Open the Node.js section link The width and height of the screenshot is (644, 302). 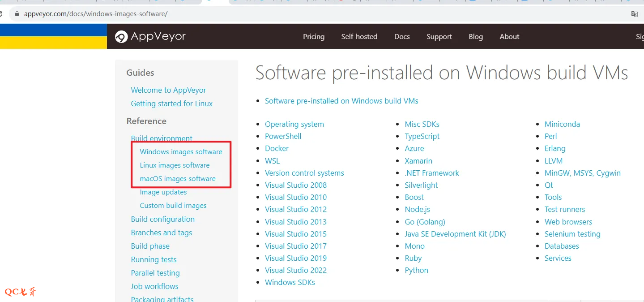tap(417, 209)
